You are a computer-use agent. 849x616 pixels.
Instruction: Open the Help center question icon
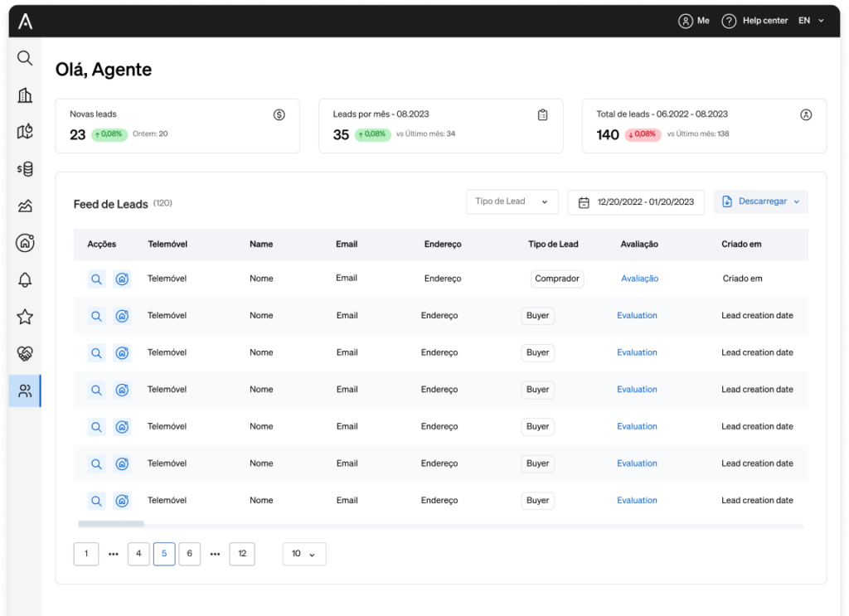(x=729, y=21)
